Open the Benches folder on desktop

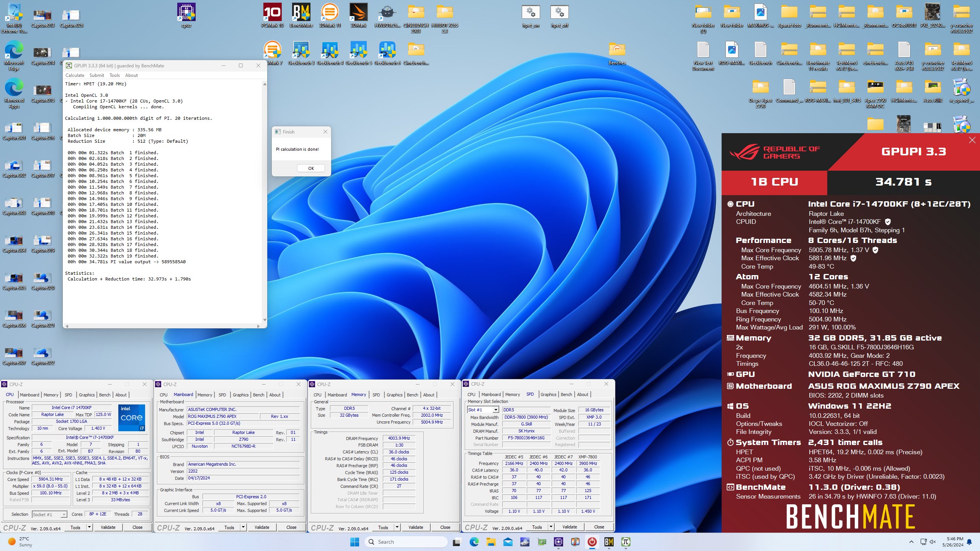click(x=617, y=53)
